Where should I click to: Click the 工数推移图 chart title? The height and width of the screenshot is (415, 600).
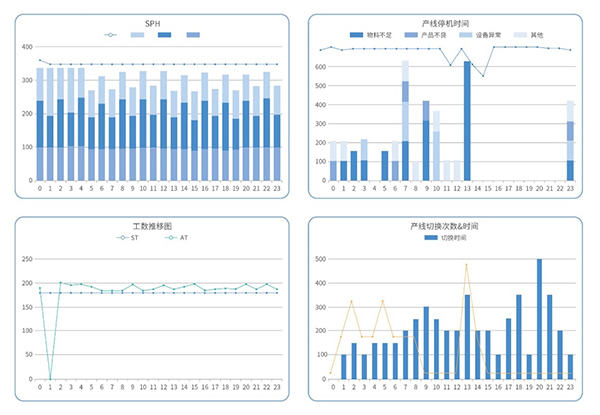tap(150, 225)
